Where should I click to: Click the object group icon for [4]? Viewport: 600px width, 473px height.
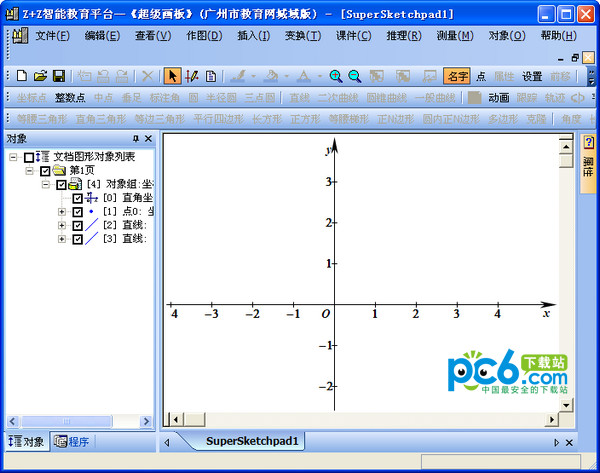click(x=75, y=184)
